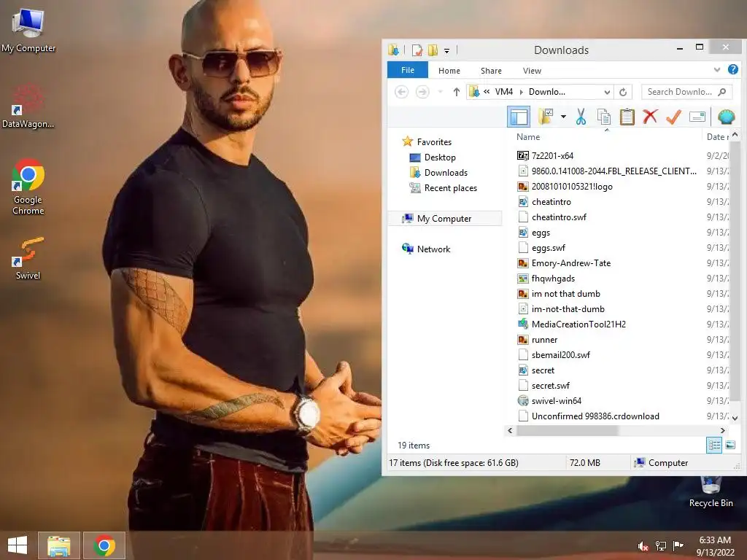Open My Computer desktop icon
Viewport: 747px width, 560px height.
[x=28, y=30]
